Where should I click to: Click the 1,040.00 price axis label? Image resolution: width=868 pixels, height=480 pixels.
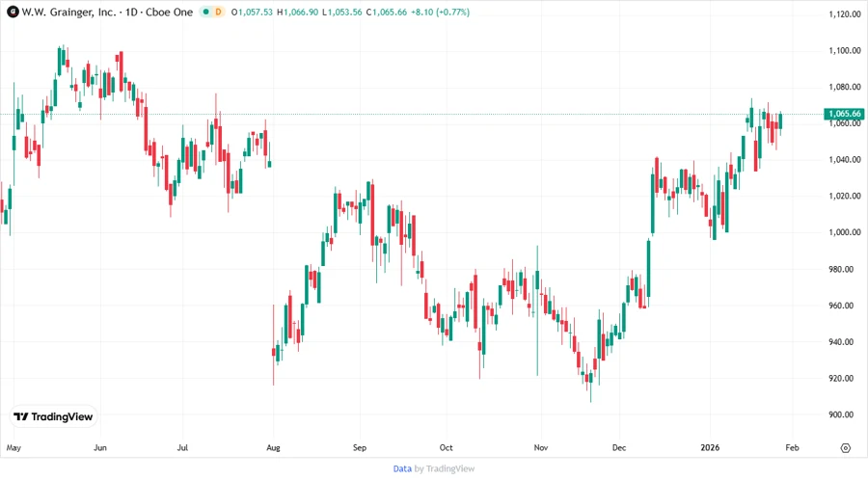(845, 160)
